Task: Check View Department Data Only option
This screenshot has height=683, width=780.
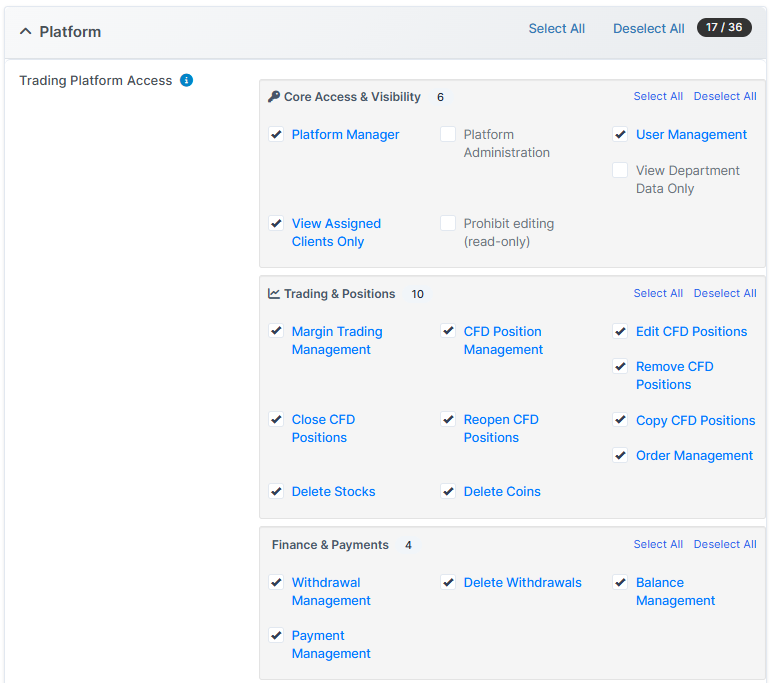Action: coord(620,170)
